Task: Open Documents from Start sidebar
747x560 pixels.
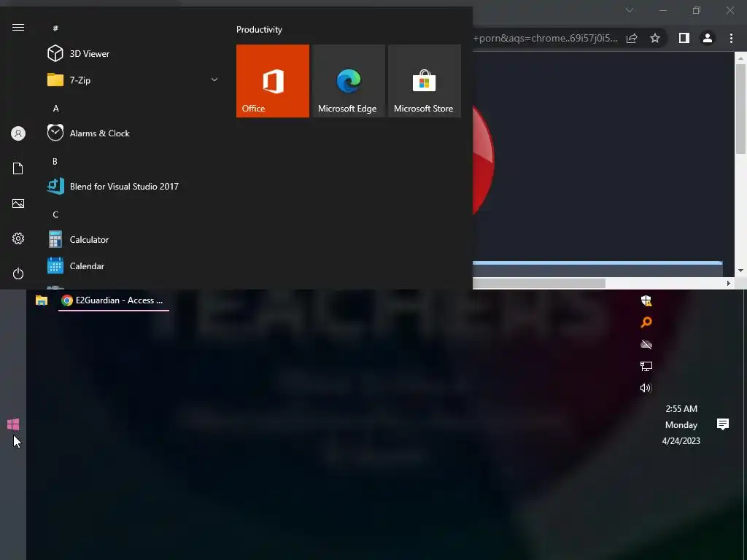Action: coord(18,168)
